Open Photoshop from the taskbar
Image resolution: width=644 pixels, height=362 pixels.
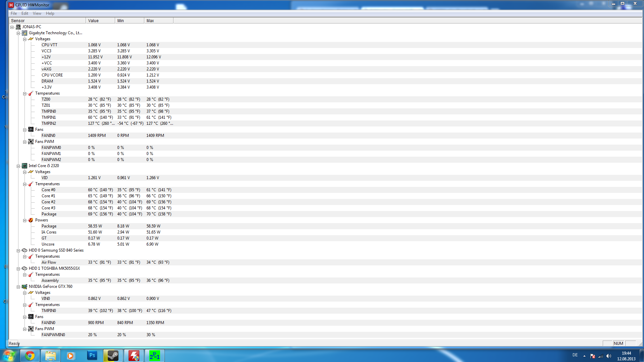(92, 356)
